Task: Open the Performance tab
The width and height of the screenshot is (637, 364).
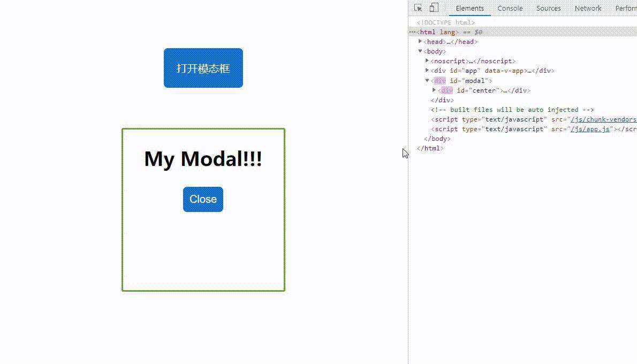Action: click(626, 8)
